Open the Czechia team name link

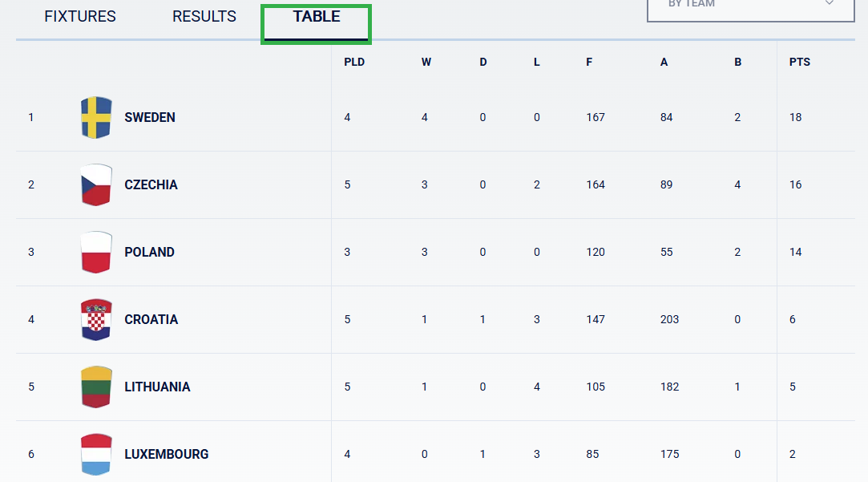click(x=151, y=185)
